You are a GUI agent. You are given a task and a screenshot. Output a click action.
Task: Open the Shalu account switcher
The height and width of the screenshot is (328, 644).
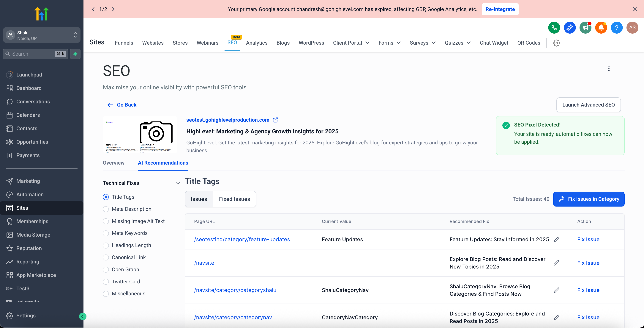(x=42, y=35)
